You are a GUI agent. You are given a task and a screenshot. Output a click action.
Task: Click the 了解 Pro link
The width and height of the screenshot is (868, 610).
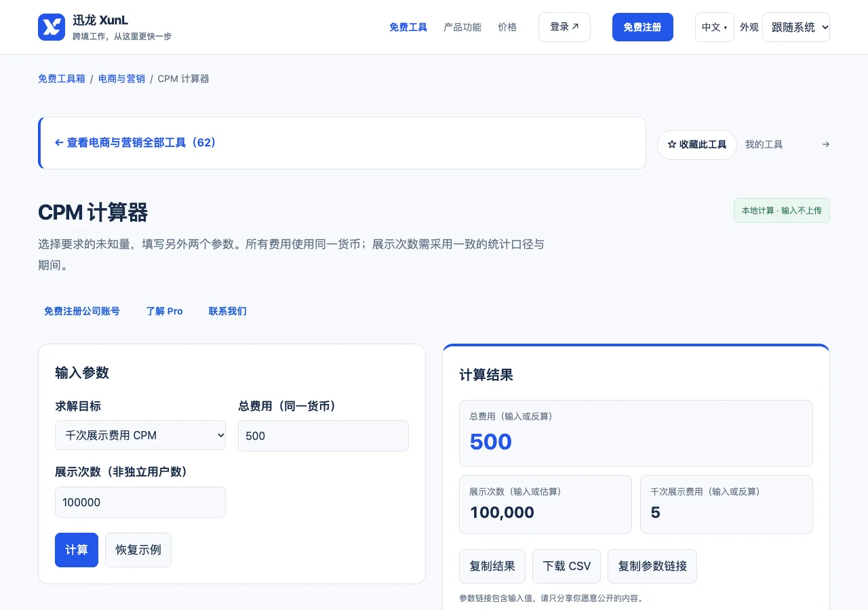click(164, 311)
